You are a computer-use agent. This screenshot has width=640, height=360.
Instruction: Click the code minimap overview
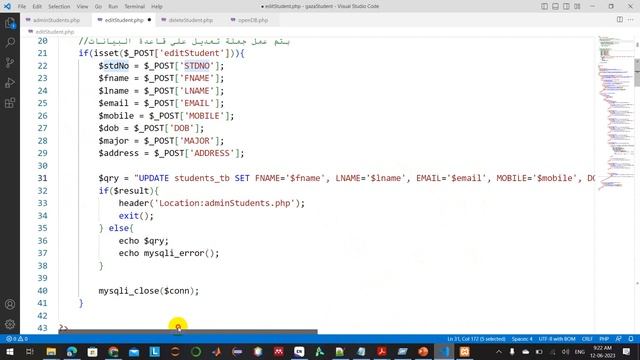tap(615, 113)
